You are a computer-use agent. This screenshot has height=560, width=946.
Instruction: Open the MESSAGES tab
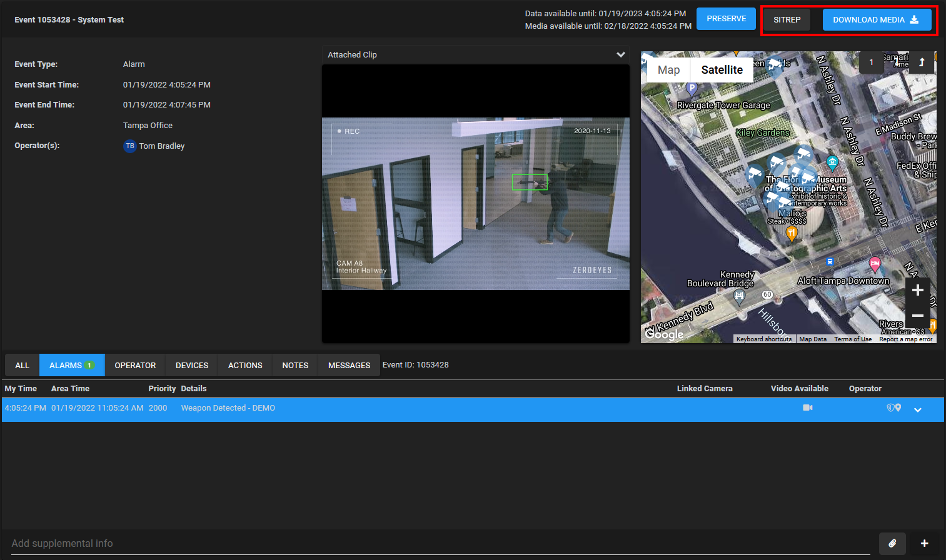pos(349,365)
